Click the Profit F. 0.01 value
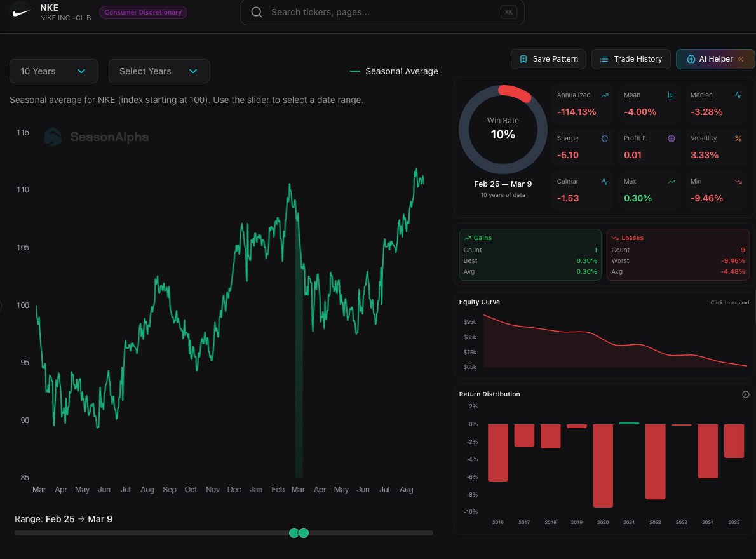The height and width of the screenshot is (559, 756). tap(633, 155)
